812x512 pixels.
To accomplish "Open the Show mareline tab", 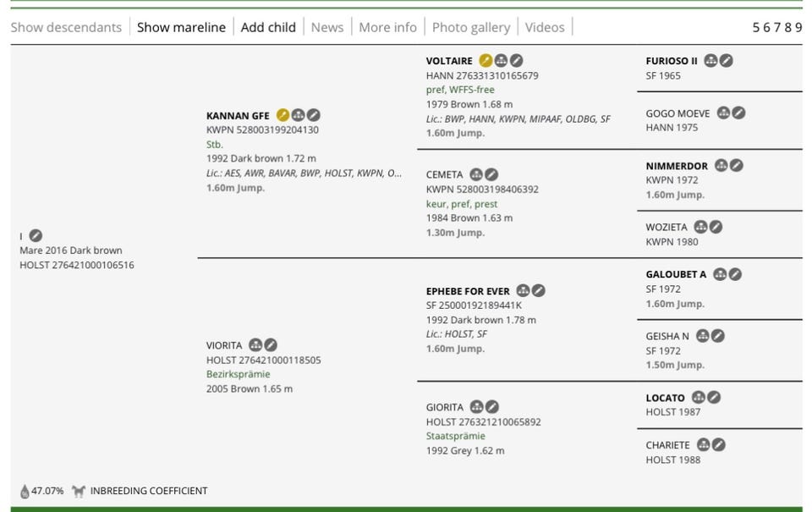I will coord(181,27).
